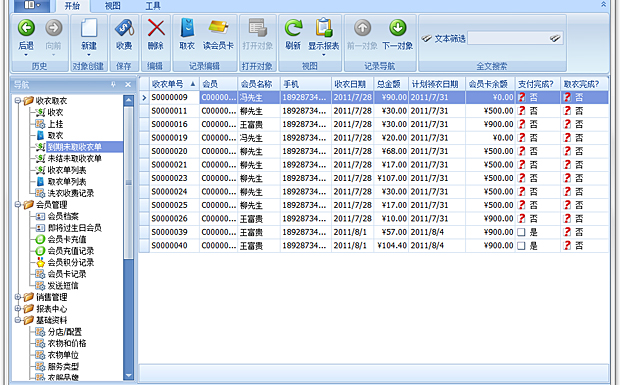
Task: Click the green 下一对象 down arrow icon
Action: (x=397, y=28)
